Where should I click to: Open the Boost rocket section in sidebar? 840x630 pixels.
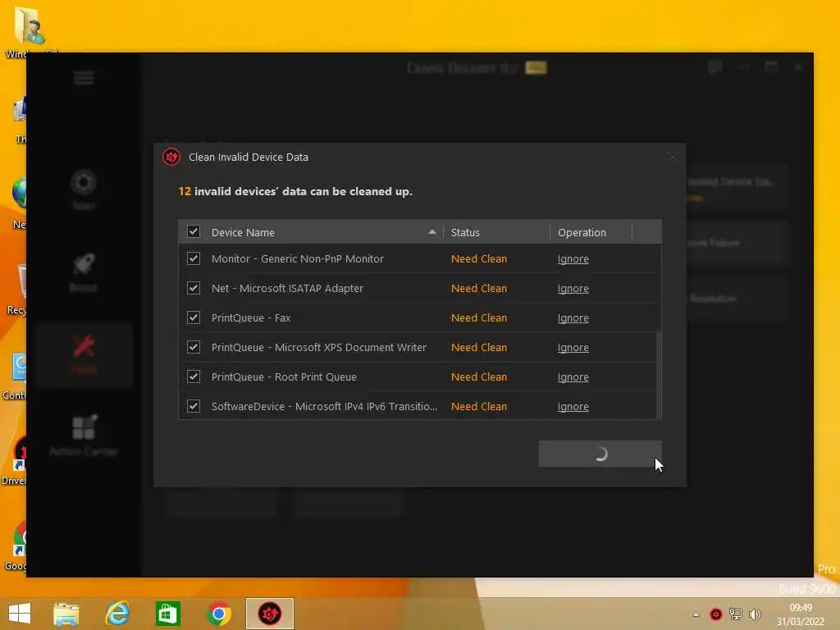(x=84, y=272)
